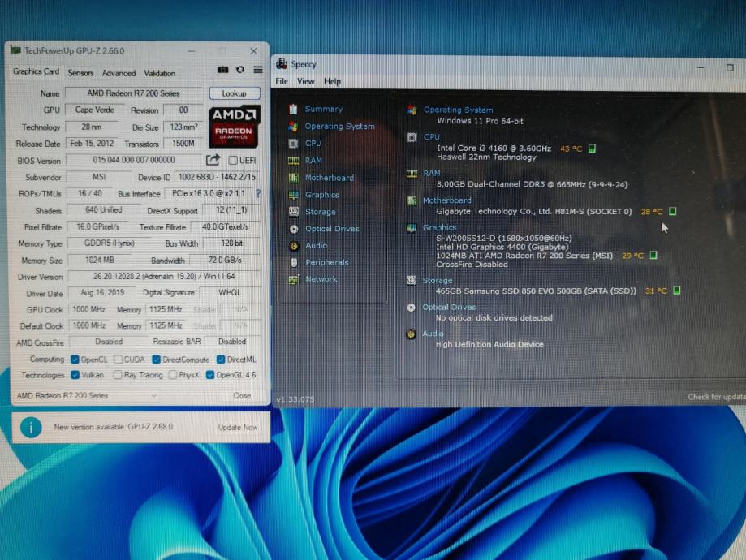The height and width of the screenshot is (560, 746).
Task: Click the Peripherals mouse icon in Speccy sidebar
Action: (294, 262)
